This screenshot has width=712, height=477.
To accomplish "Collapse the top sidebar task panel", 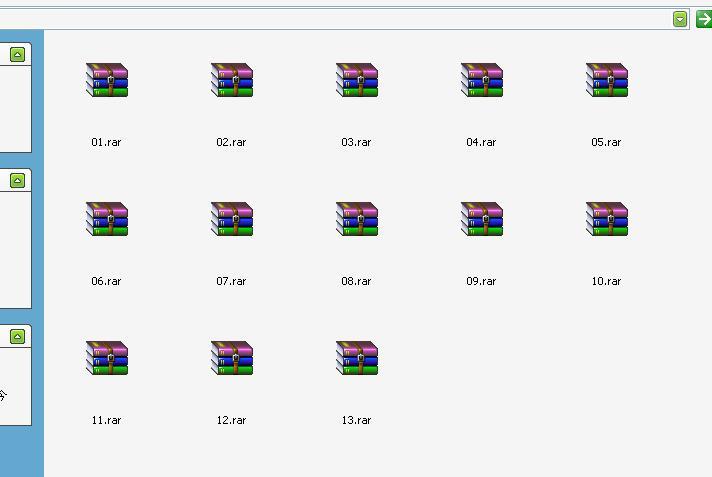I will [17, 55].
